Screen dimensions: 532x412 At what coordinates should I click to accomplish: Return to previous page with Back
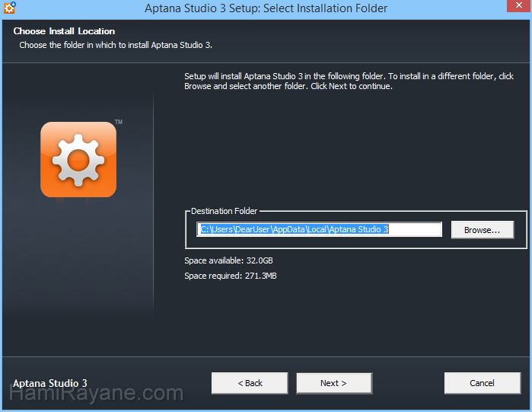pos(250,383)
